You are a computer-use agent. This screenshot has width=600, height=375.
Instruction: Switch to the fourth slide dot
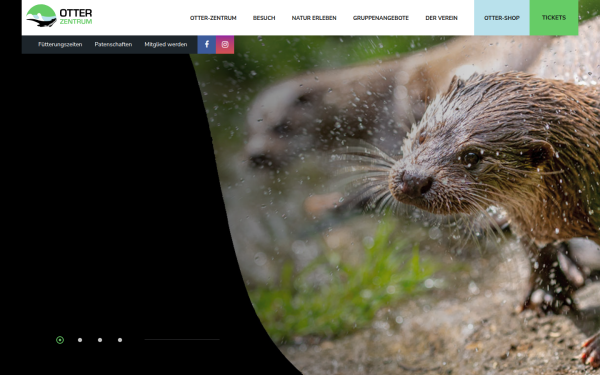pyautogui.click(x=120, y=340)
